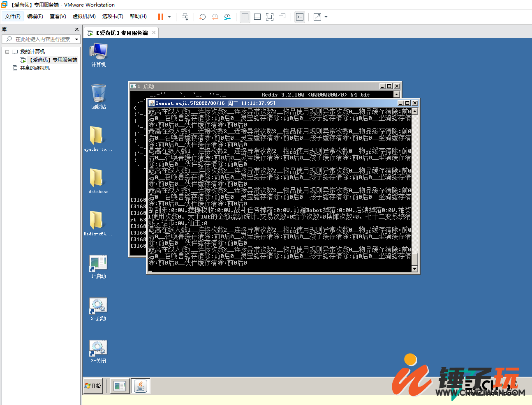The image size is (532, 405).
Task: Maximize the Tomcat.wuji window
Action: tap(407, 103)
